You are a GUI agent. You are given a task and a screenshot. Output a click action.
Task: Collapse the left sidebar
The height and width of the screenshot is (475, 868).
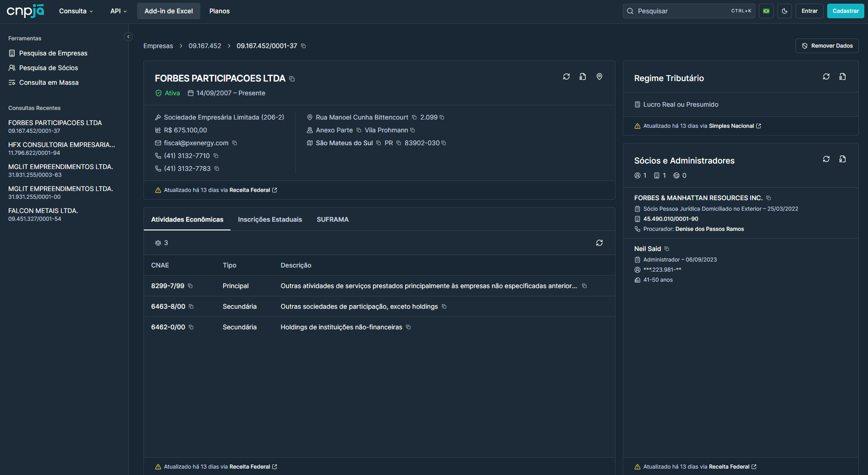(x=128, y=37)
